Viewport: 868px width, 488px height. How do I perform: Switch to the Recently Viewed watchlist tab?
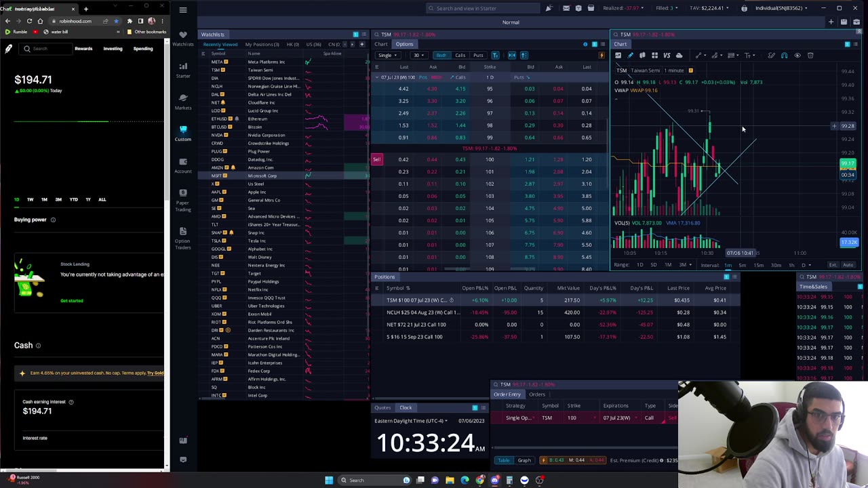pos(220,44)
